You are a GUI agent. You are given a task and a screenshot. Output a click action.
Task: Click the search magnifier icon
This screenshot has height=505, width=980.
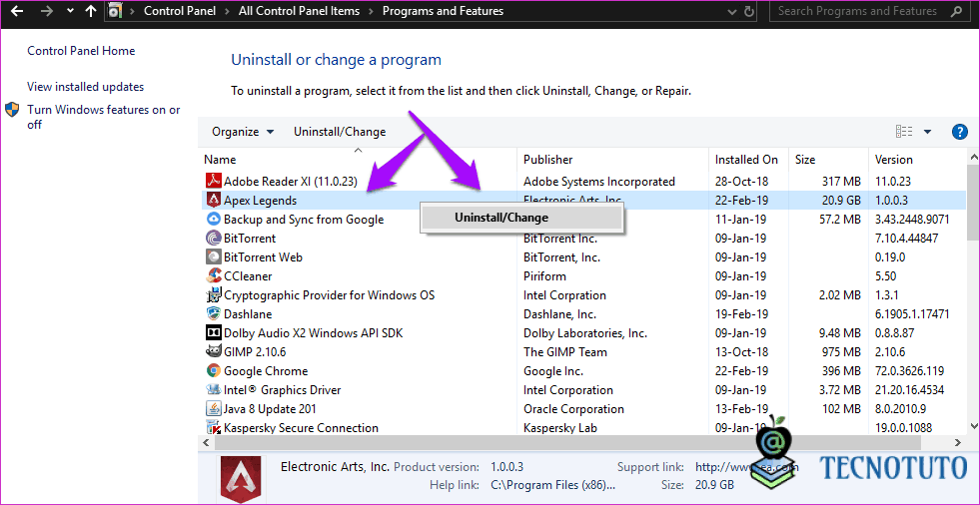tap(955, 11)
